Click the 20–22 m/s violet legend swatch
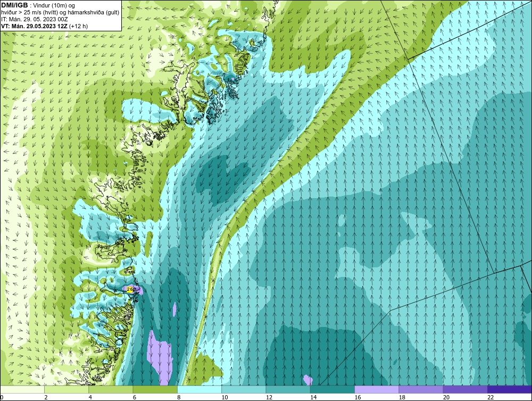The width and height of the screenshot is (532, 401). [465, 389]
